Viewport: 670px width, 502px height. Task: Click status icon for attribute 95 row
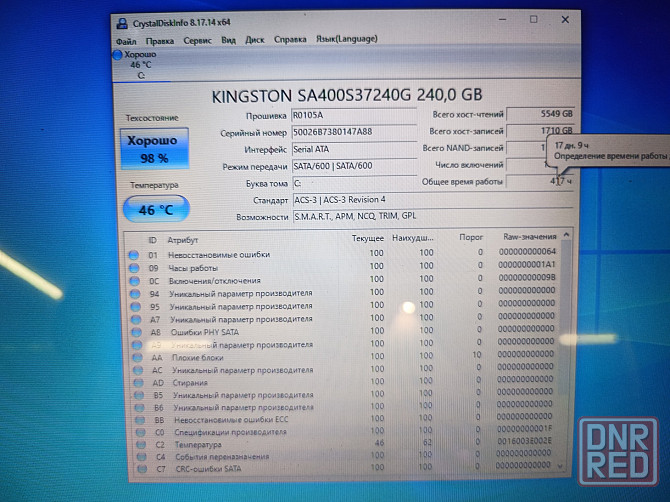135,307
